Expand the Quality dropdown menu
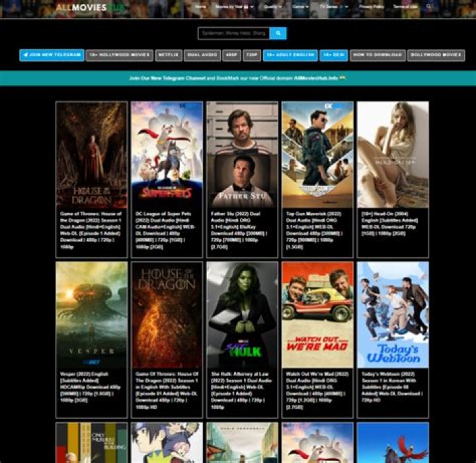 coord(272,7)
